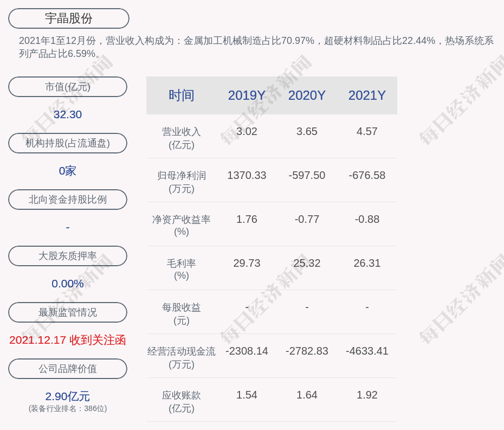Viewport: 504px width, 430px height.
Task: Click the gross margin value 25.32
Action: tap(307, 263)
